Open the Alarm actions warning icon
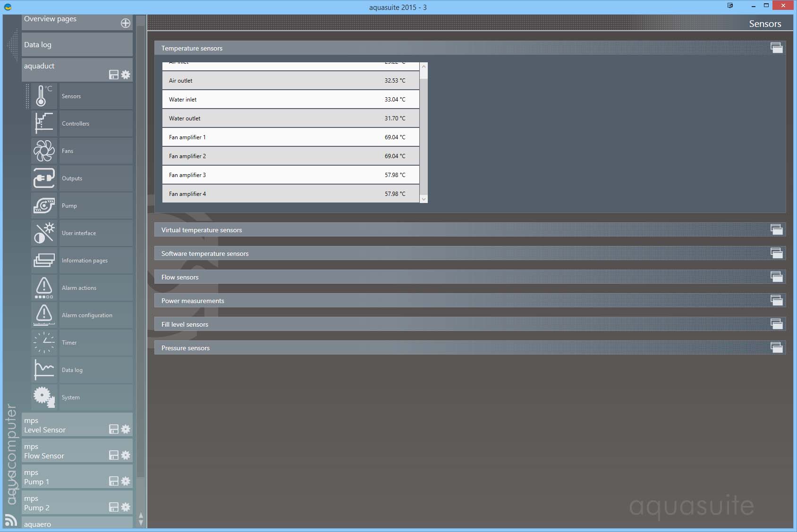This screenshot has width=797, height=532. [x=44, y=287]
